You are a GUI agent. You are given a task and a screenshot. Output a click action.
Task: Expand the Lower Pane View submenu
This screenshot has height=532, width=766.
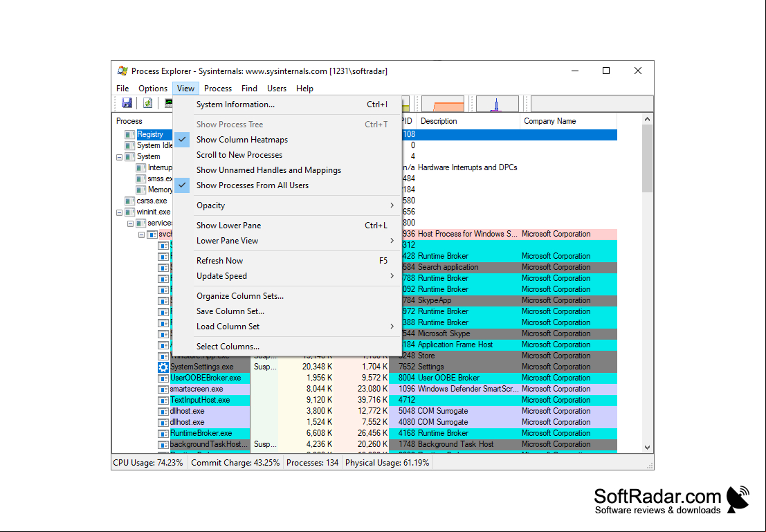click(x=286, y=240)
